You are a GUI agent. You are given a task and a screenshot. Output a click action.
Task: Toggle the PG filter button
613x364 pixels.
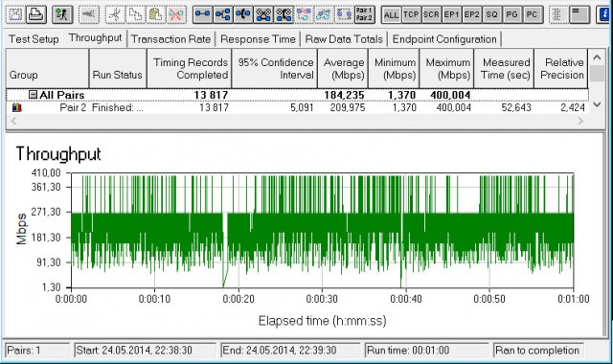(512, 15)
